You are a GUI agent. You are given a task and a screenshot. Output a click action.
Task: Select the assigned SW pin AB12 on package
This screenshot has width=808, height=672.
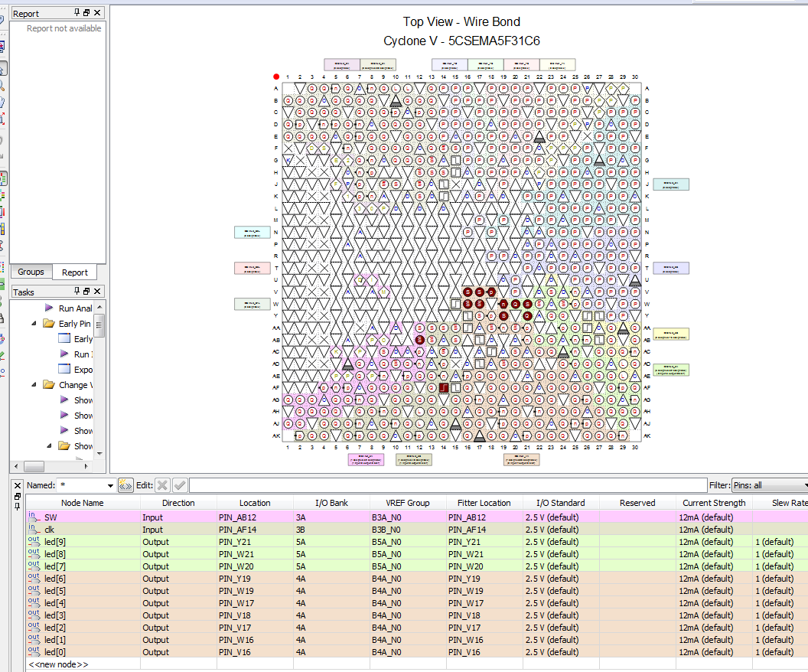[x=419, y=340]
